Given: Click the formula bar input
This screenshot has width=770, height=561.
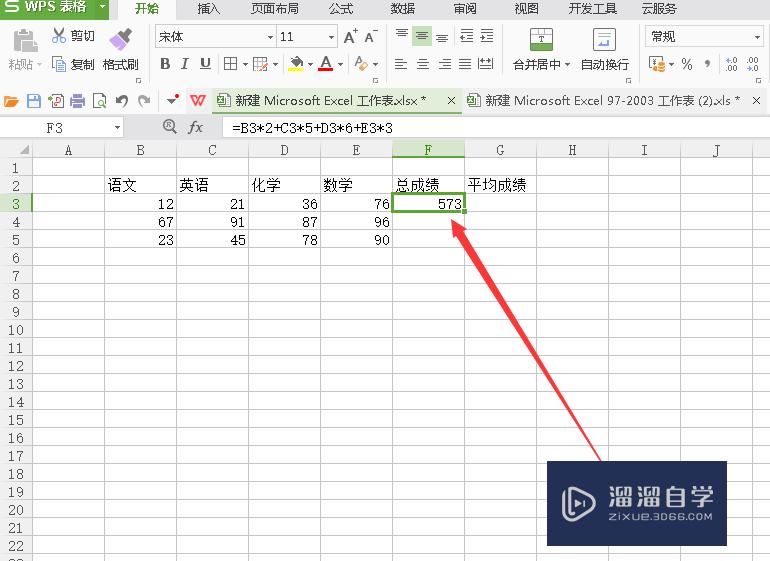Looking at the screenshot, I should (x=495, y=128).
